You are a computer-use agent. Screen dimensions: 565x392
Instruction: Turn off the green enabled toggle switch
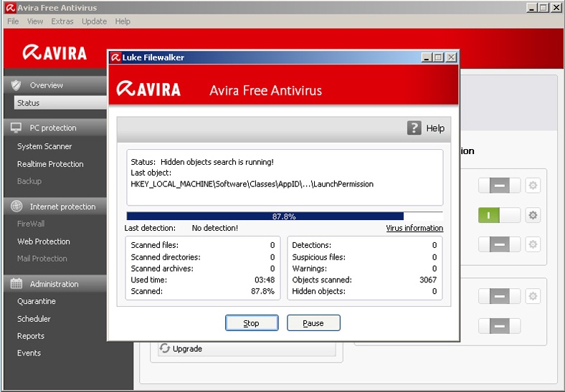pyautogui.click(x=500, y=215)
